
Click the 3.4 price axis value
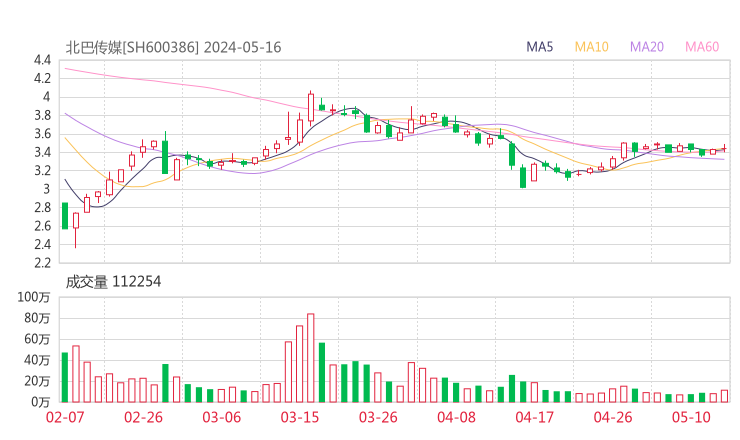[42, 152]
